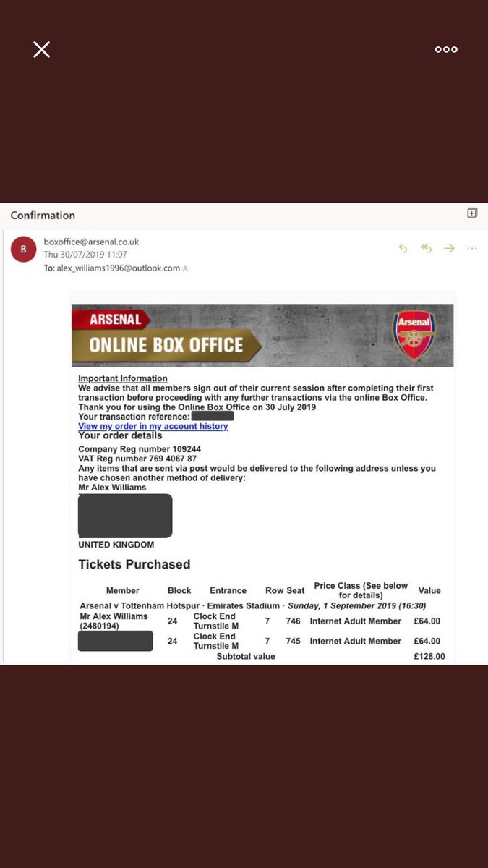Click the Tickets Purchased heading

(134, 564)
